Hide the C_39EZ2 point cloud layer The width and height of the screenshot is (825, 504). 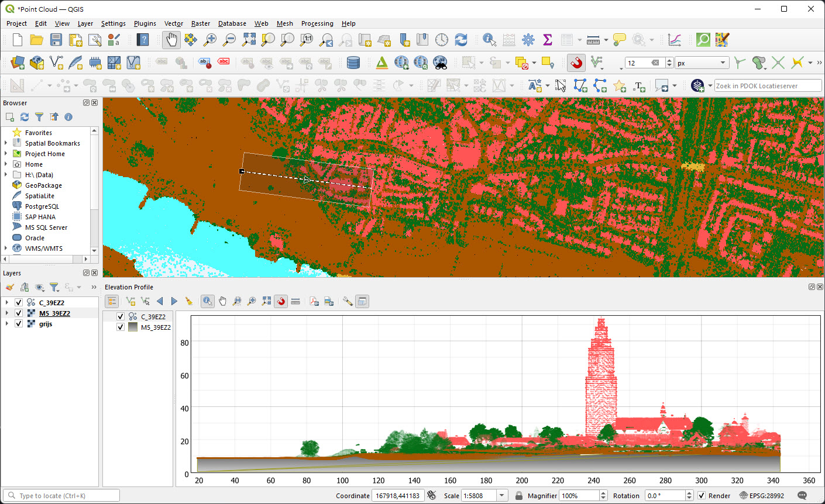coord(18,302)
